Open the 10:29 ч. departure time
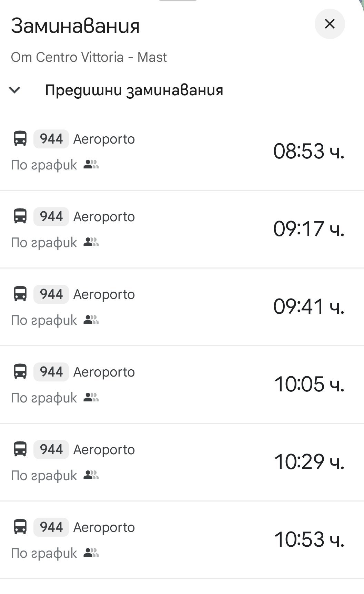 point(309,462)
